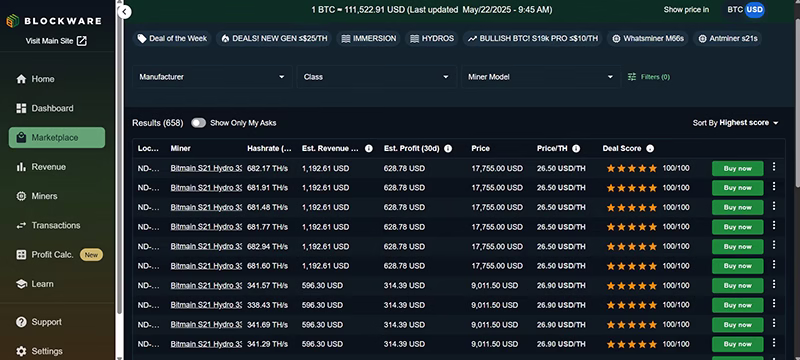Switch the price display to BTC
The width and height of the screenshot is (800, 360).
coord(735,10)
